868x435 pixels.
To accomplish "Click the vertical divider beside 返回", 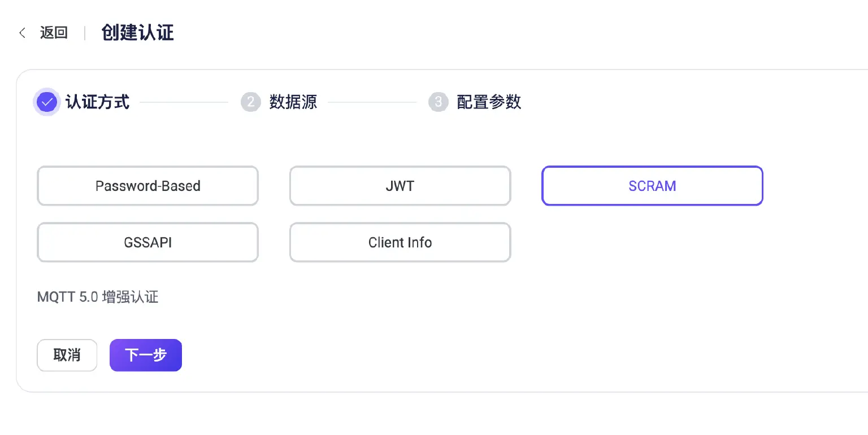I will (x=85, y=33).
